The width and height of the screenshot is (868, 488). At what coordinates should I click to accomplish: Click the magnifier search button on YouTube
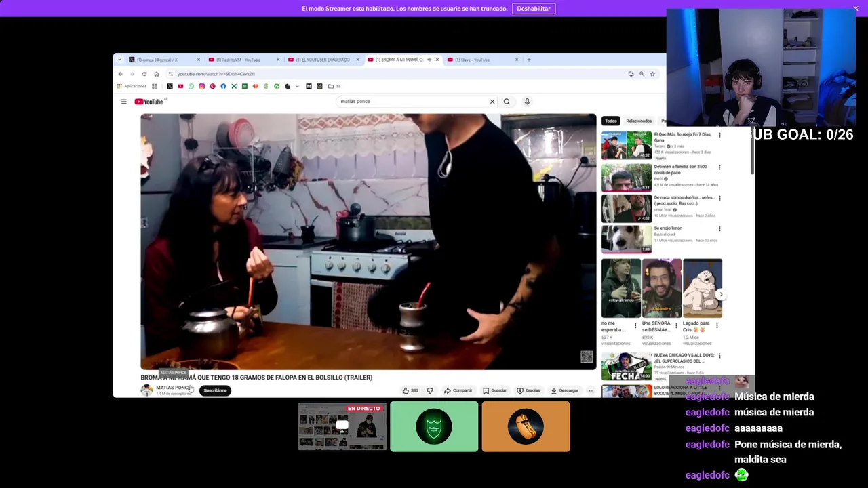(x=507, y=102)
